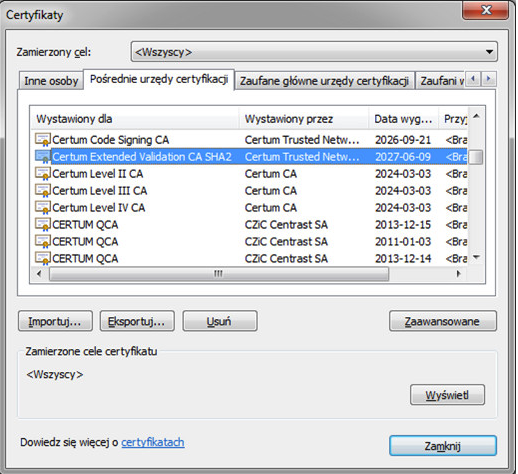Click horizontal scrollbar left arrow
This screenshot has width=518, height=474.
click(x=39, y=274)
